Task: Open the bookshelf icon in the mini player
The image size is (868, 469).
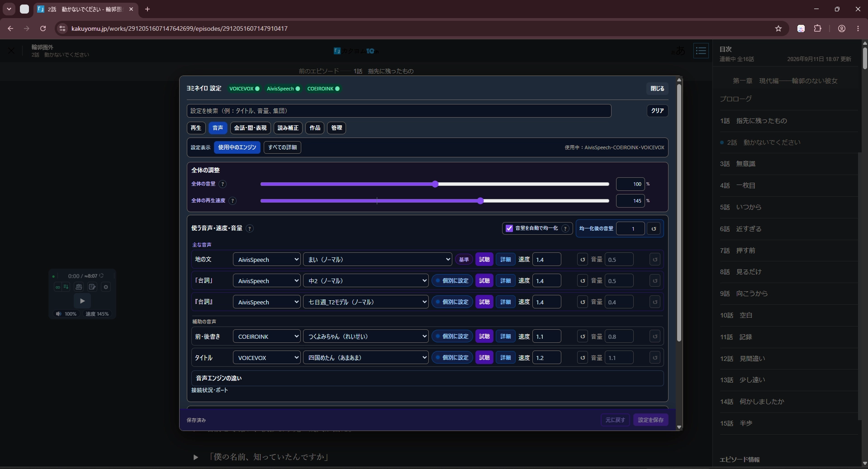Action: 79,287
